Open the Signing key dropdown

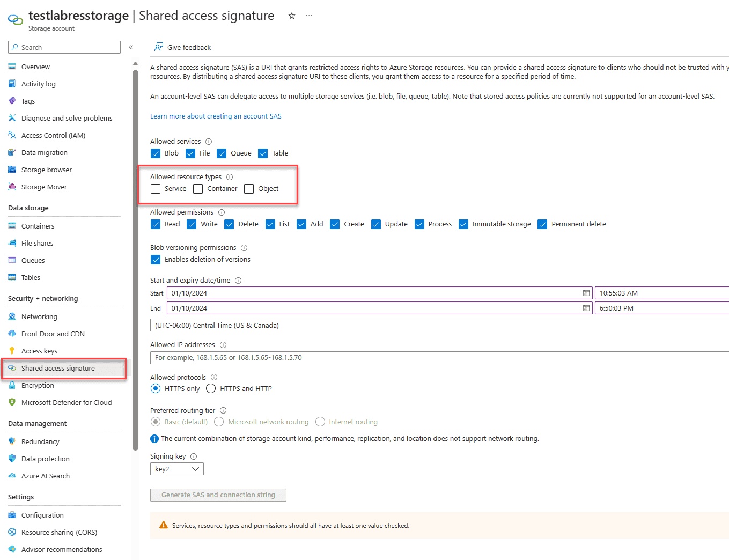177,469
